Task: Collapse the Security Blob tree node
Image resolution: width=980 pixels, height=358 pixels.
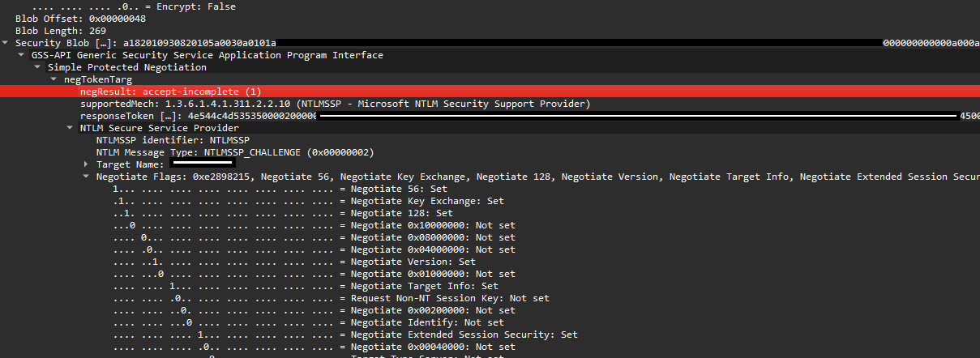Action: coord(6,43)
